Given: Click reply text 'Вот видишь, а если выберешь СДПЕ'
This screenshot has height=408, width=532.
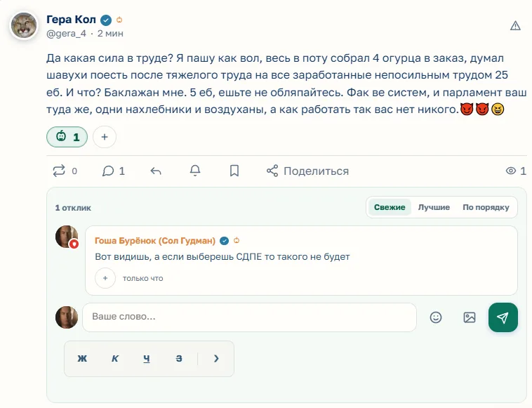Looking at the screenshot, I should [178, 256].
